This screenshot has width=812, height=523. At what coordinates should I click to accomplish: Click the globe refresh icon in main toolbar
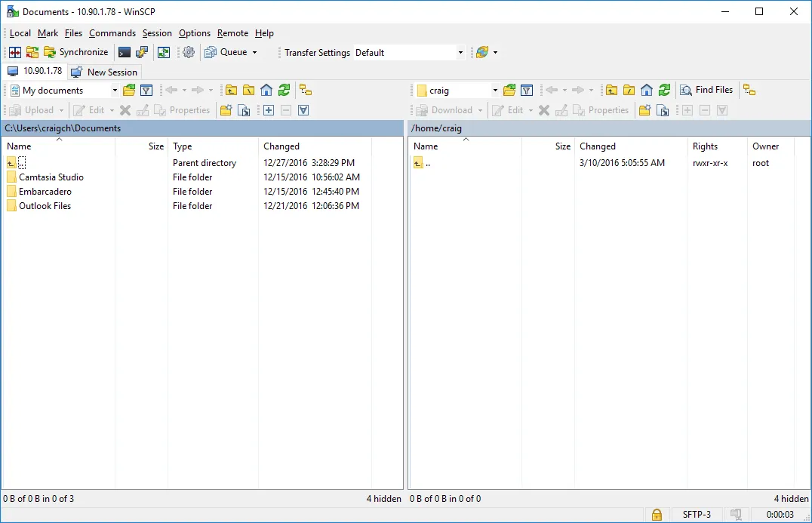click(x=482, y=52)
